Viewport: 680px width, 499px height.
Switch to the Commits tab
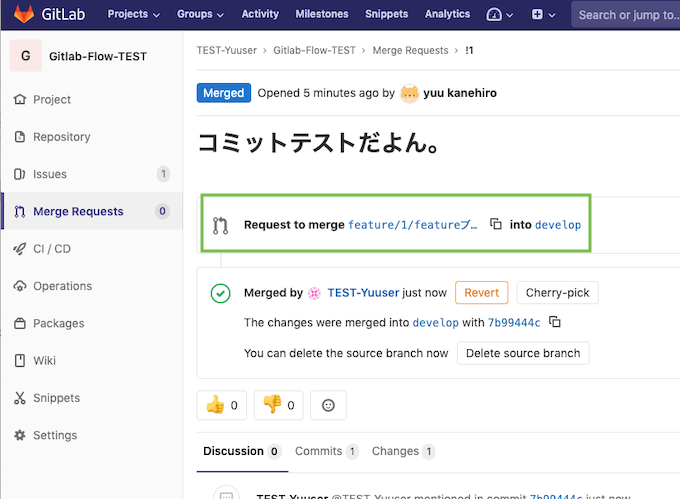tap(327, 451)
